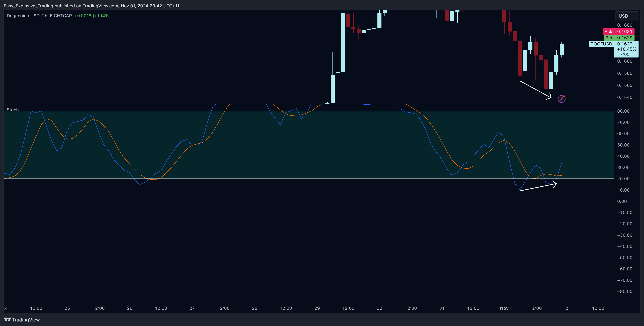Click the purple lightning bolt event icon
The width and height of the screenshot is (644, 326).
561,99
